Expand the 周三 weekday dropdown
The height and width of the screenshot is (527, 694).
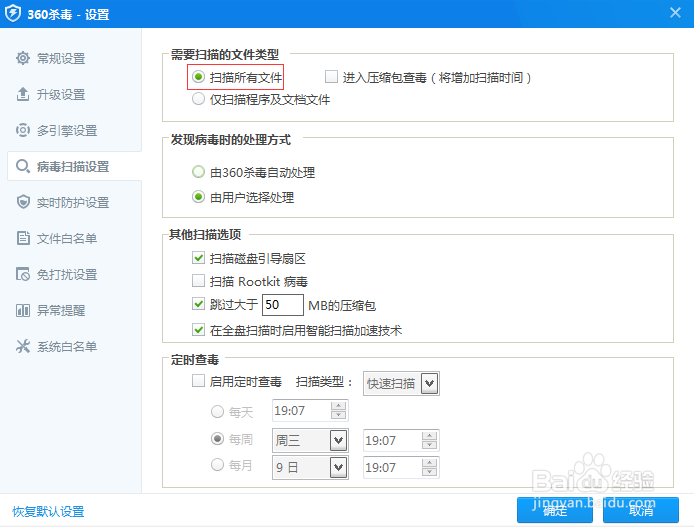point(337,440)
